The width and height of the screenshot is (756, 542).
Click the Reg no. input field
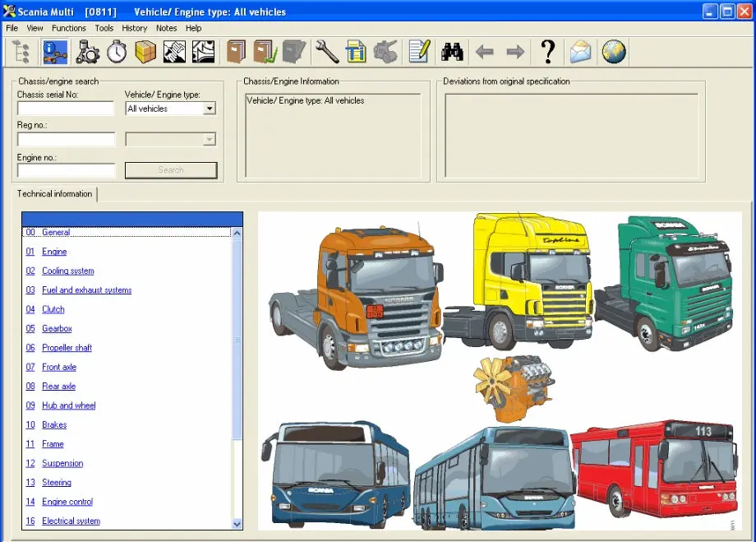pos(66,140)
